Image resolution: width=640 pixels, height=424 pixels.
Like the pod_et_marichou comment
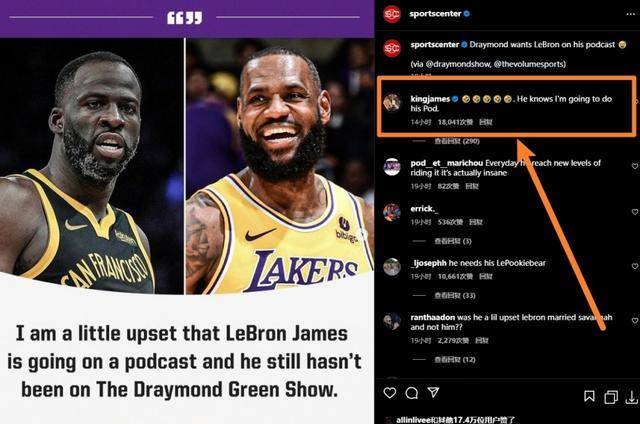pyautogui.click(x=635, y=166)
